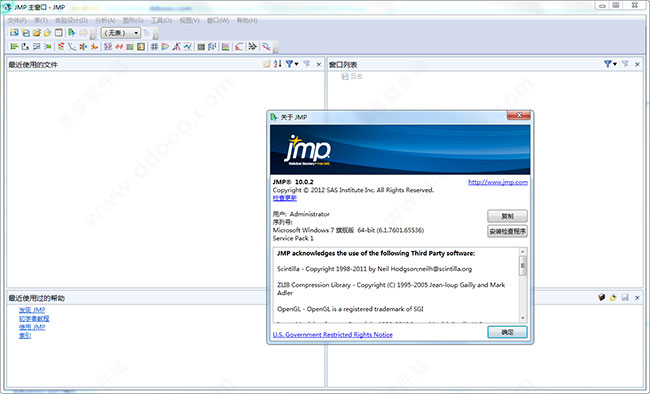The image size is (650, 394).
Task: Open the 窗口(W) menu
Action: click(x=218, y=20)
